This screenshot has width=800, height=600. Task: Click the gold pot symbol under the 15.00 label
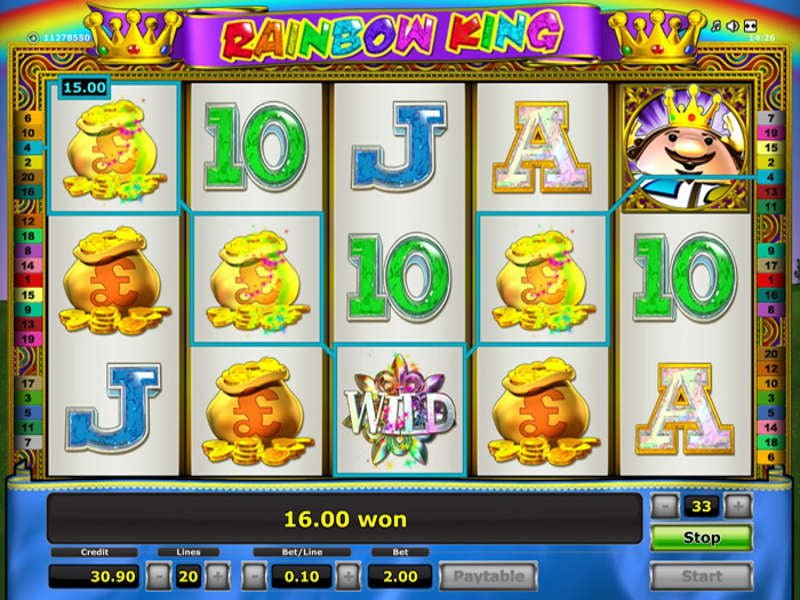click(113, 149)
